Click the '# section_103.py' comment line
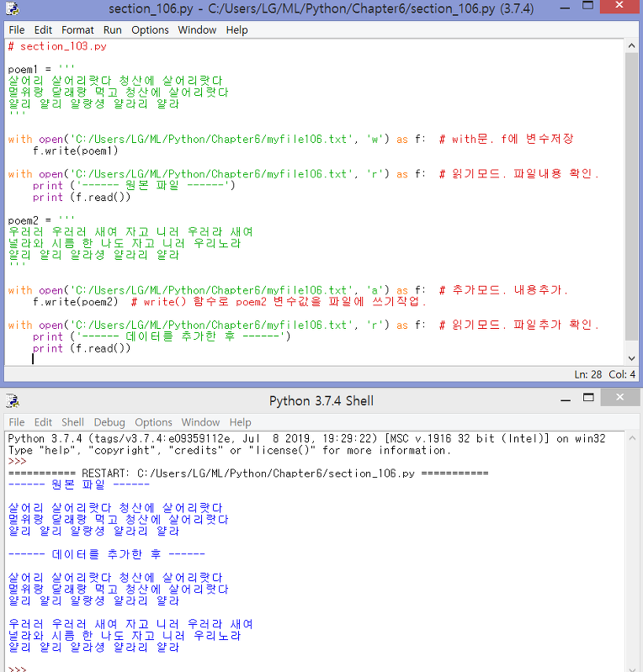 [x=57, y=46]
